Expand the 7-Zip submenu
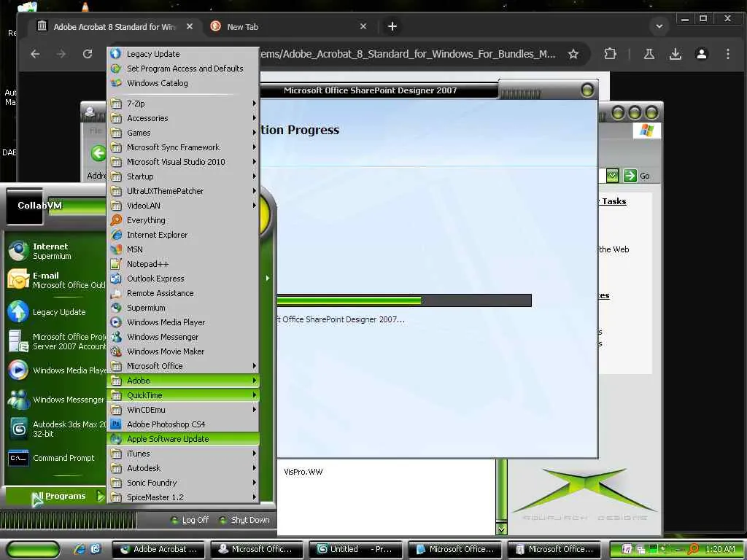This screenshot has height=560, width=747. pyautogui.click(x=183, y=104)
